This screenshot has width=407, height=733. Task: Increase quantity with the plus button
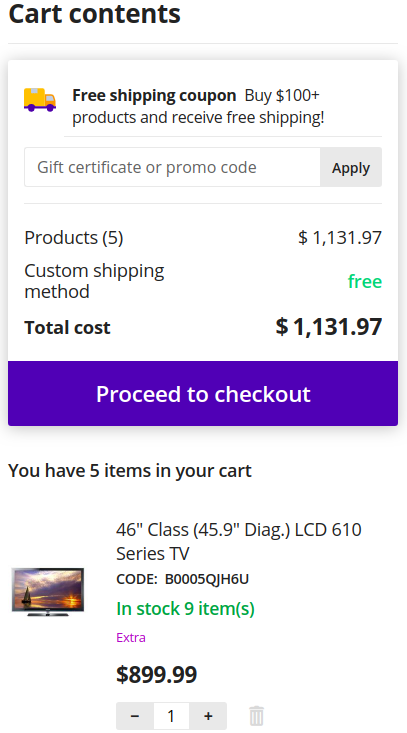(208, 716)
